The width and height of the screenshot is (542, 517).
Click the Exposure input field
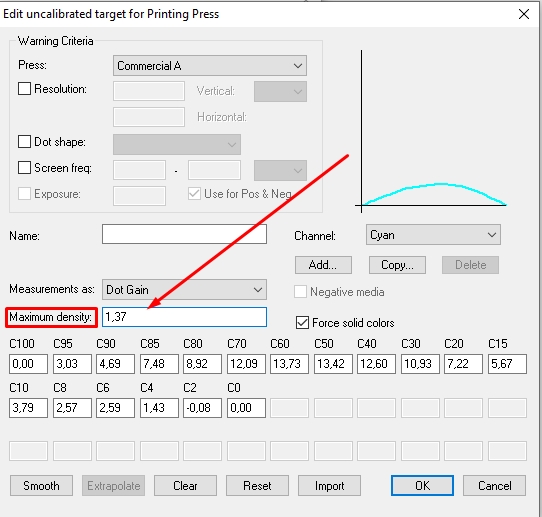point(139,196)
